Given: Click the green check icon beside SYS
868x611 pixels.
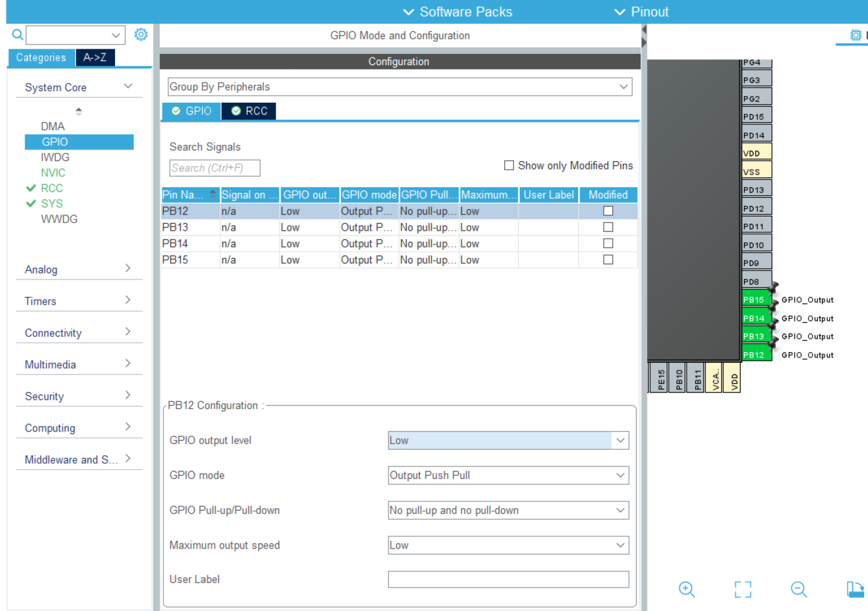Looking at the screenshot, I should pyautogui.click(x=31, y=203).
